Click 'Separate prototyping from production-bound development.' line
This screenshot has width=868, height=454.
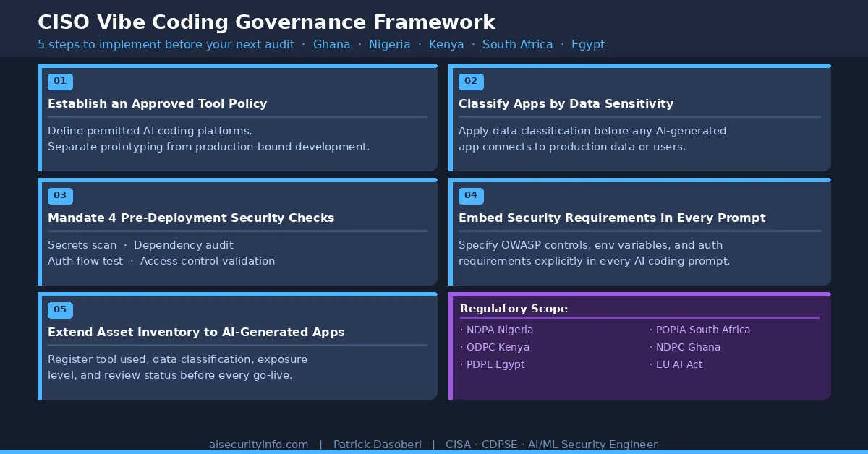point(209,147)
